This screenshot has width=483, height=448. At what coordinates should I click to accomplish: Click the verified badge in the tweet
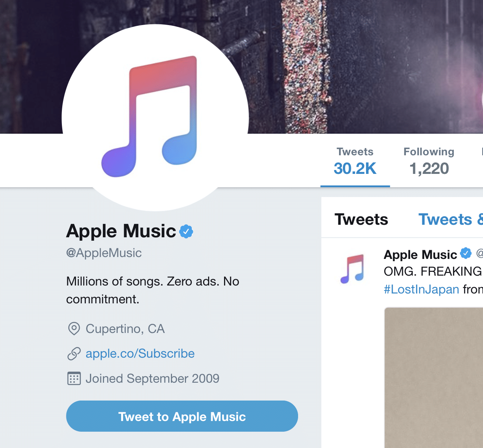point(466,254)
